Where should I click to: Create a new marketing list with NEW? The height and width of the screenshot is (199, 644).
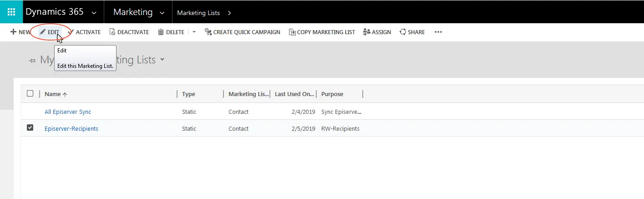[x=20, y=32]
